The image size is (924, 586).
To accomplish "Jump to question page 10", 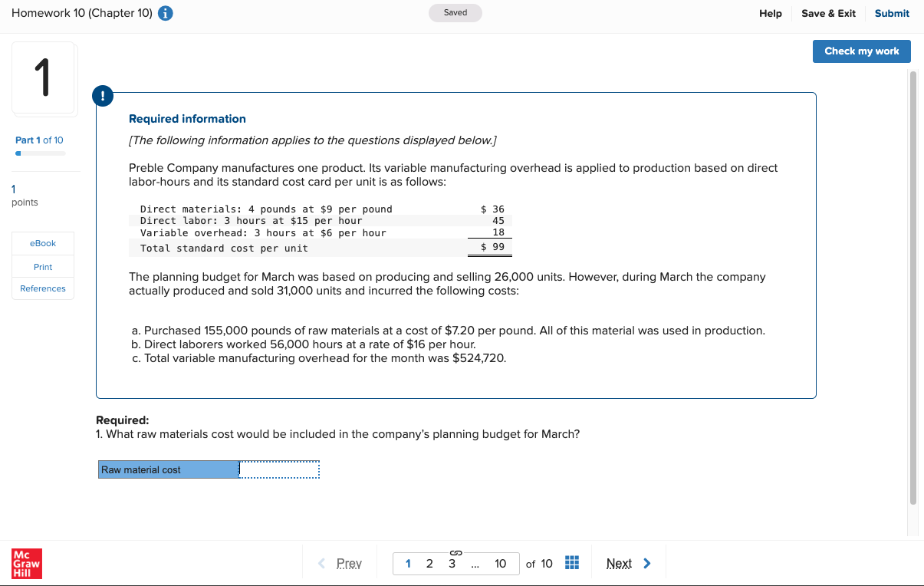I will (x=501, y=563).
